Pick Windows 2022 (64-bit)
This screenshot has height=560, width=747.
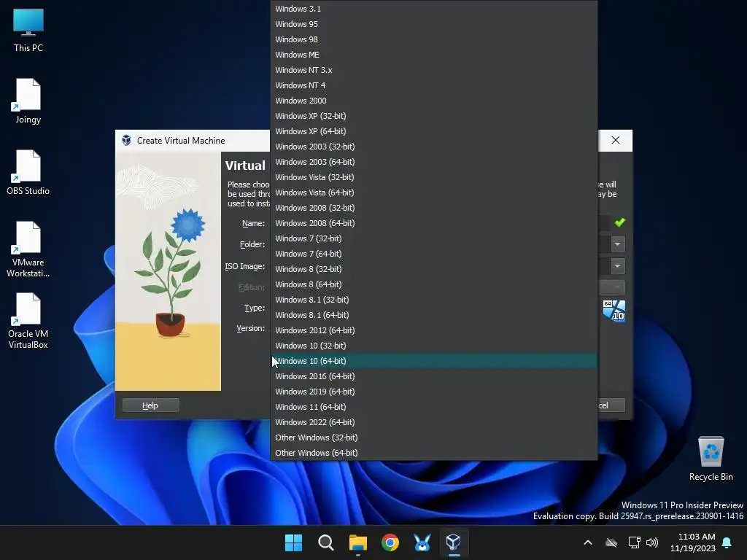point(434,422)
